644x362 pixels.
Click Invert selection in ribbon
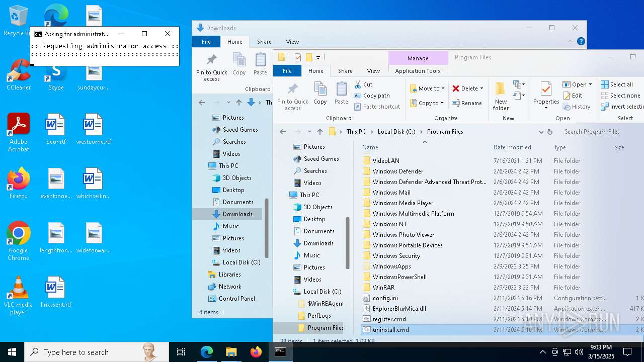[x=622, y=107]
